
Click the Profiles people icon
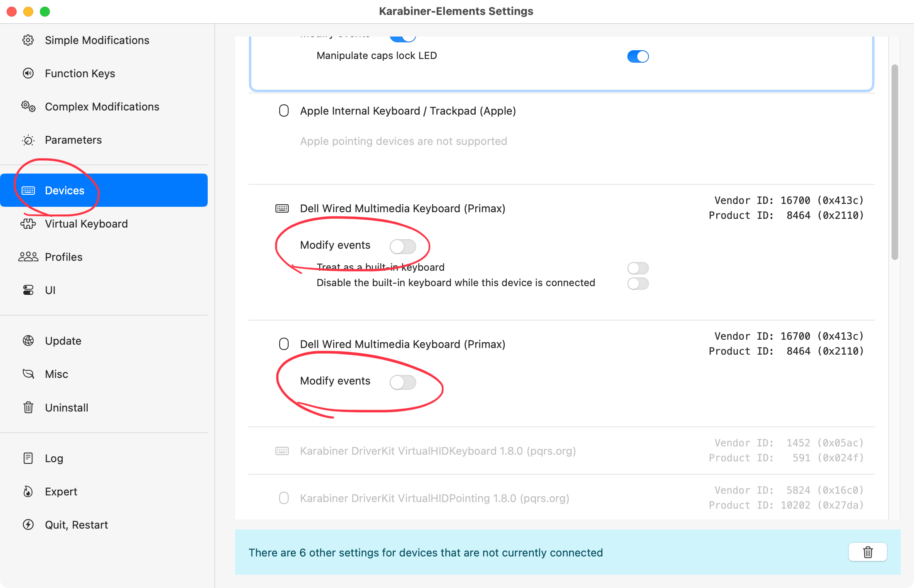click(x=28, y=257)
